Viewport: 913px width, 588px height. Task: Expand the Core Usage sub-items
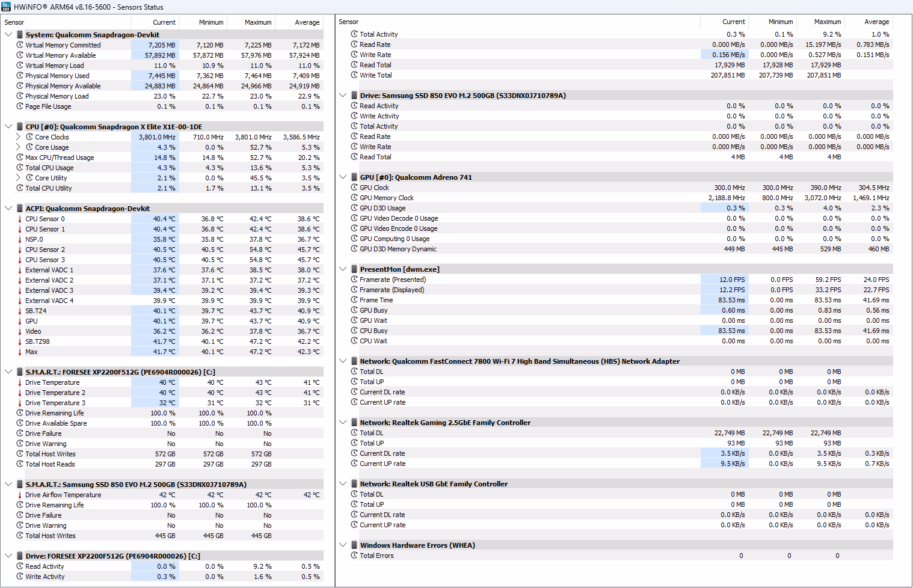(x=19, y=147)
